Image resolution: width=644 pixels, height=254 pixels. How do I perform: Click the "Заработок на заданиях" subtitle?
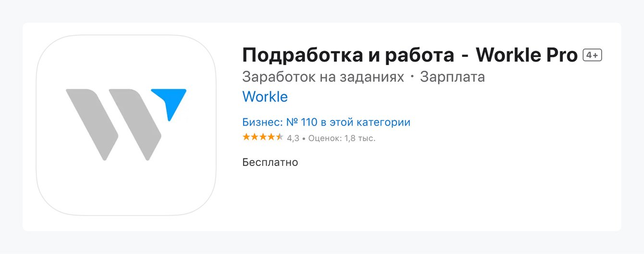coord(323,77)
